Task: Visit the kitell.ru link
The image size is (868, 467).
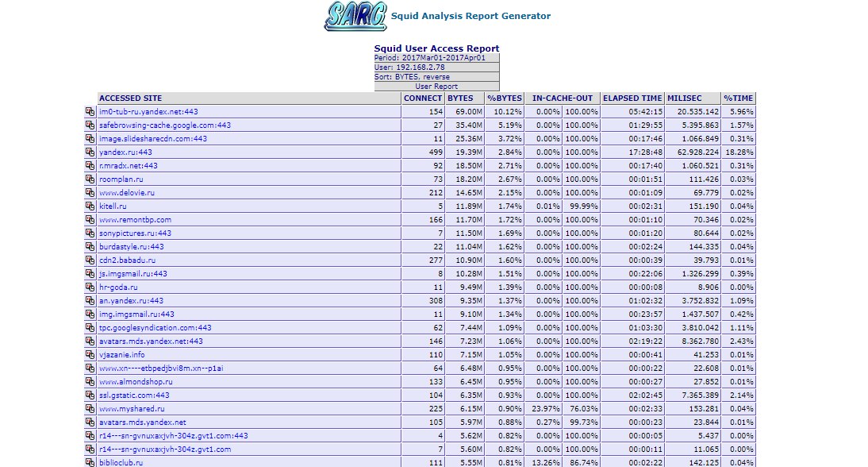Action: [x=113, y=206]
